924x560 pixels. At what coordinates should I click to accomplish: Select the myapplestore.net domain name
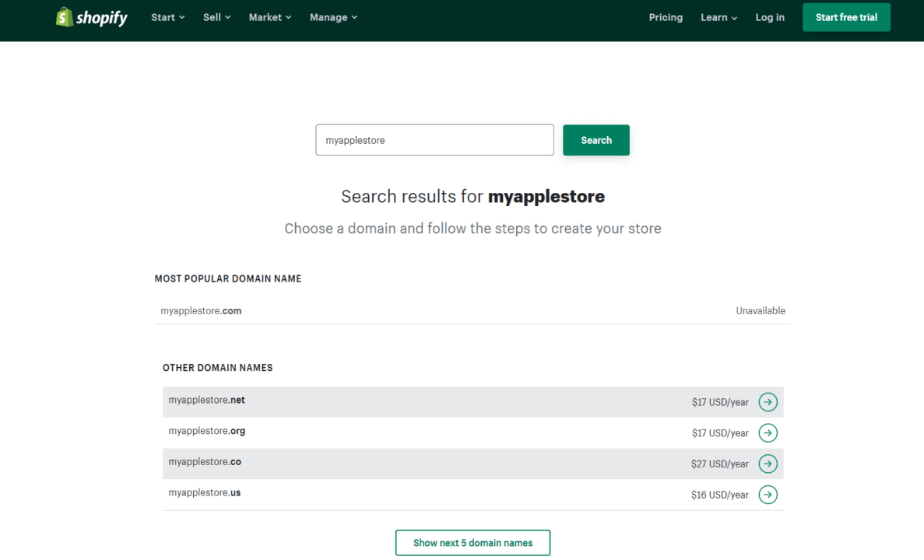[207, 401]
